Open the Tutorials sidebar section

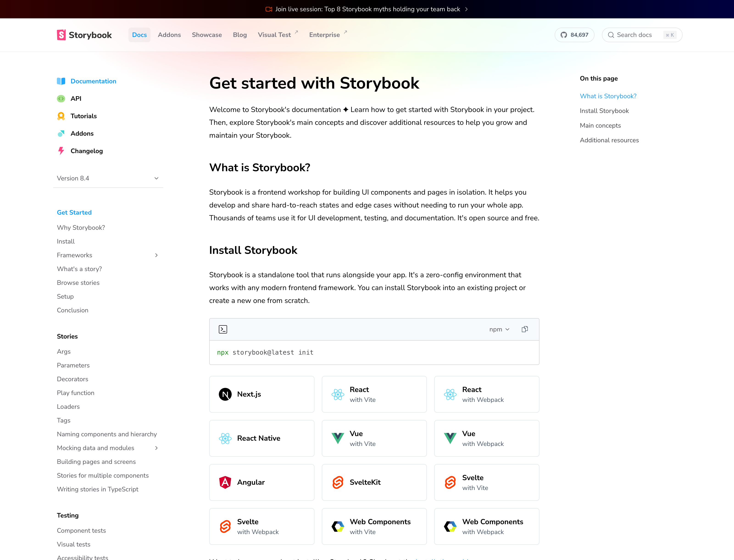(x=83, y=116)
